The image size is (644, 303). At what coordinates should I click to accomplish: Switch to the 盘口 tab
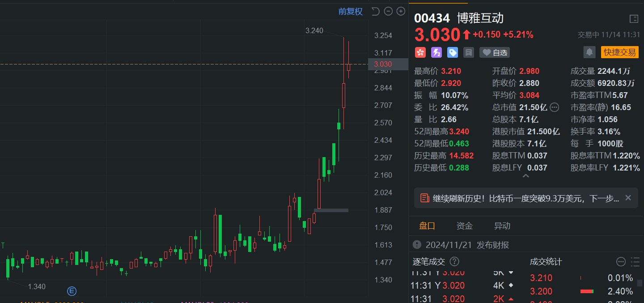point(427,226)
